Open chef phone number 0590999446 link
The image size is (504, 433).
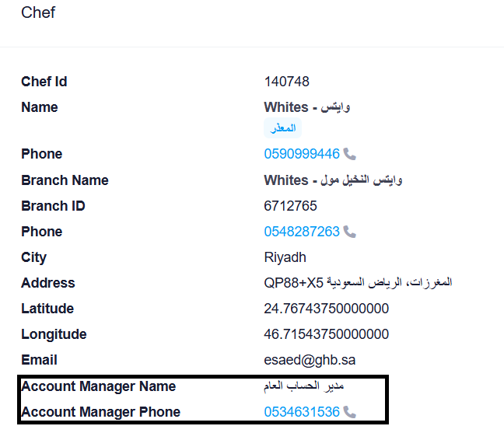coord(302,154)
